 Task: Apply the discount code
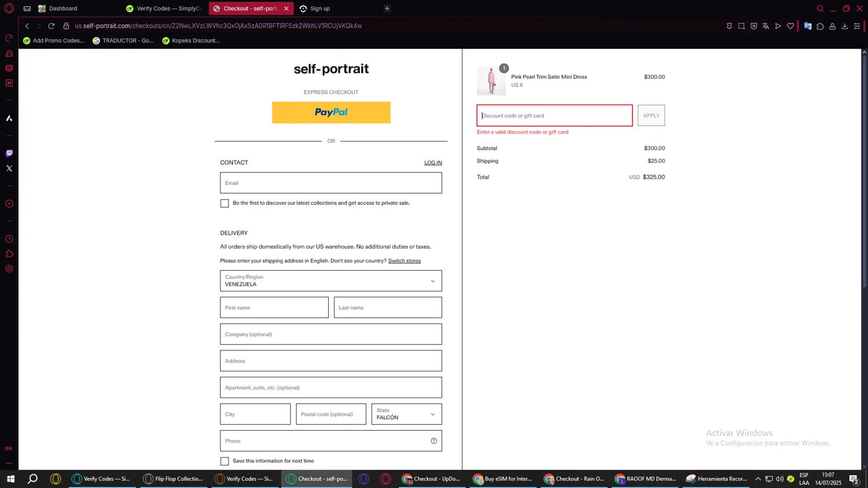pos(651,116)
